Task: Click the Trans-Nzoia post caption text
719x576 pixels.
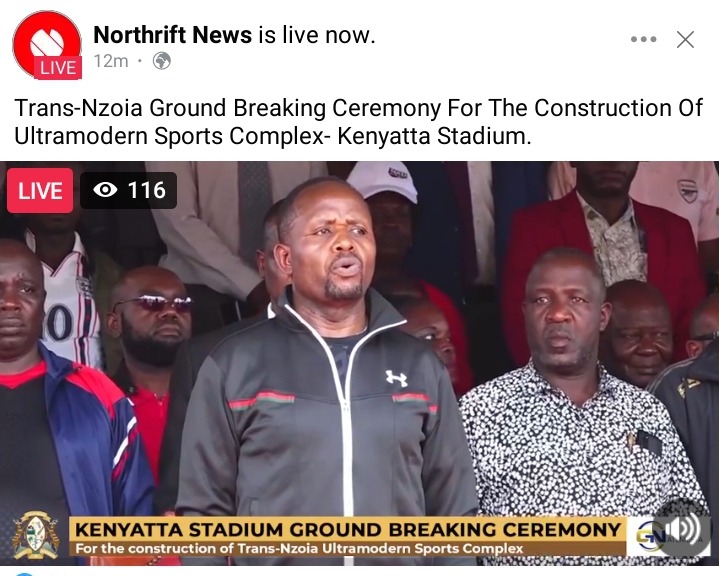Action: tap(358, 122)
